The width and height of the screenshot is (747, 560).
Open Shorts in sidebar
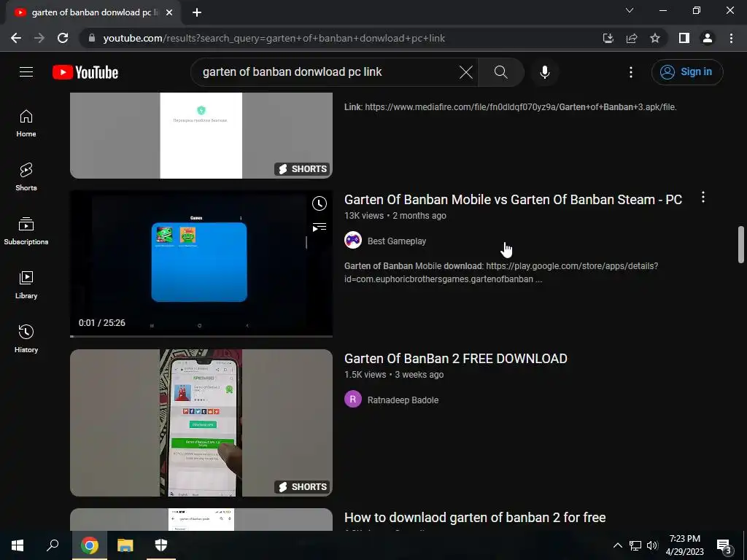tap(26, 177)
